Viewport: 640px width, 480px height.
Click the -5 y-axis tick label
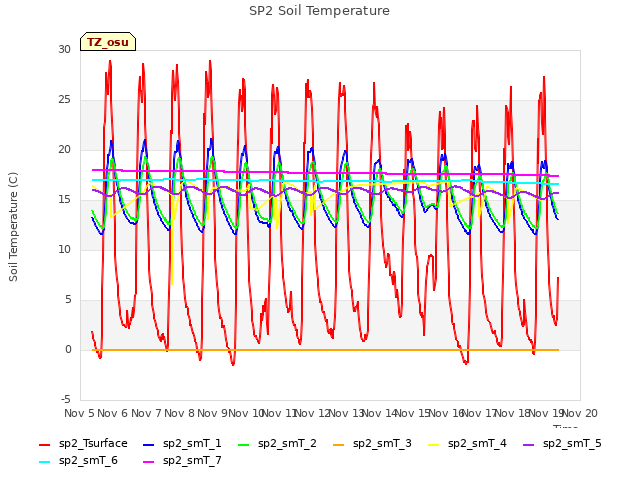click(x=66, y=399)
